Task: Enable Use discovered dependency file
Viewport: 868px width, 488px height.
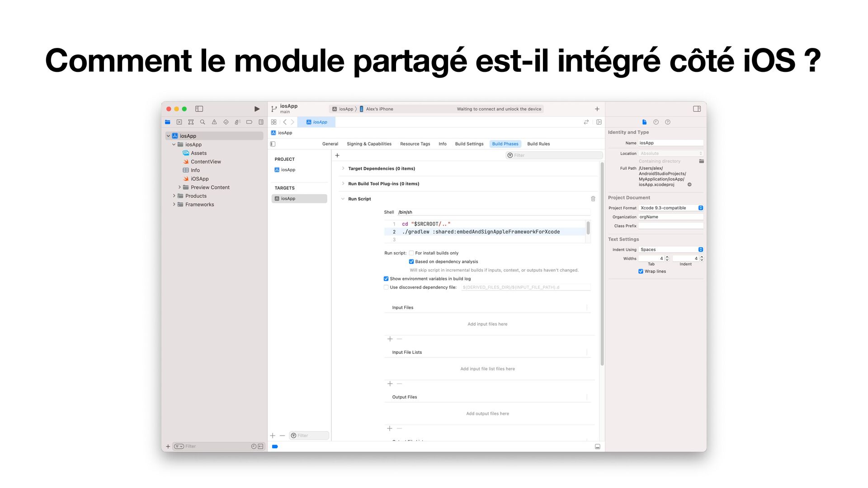Action: tap(386, 287)
